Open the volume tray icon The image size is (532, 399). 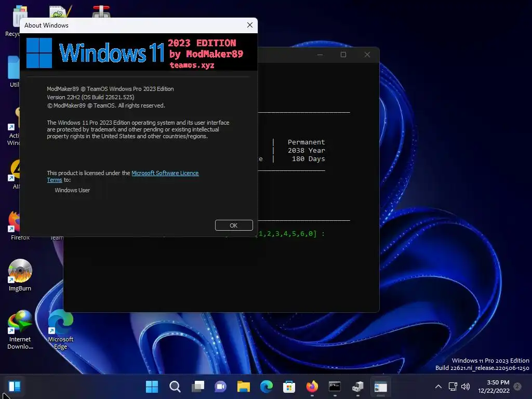[465, 387]
